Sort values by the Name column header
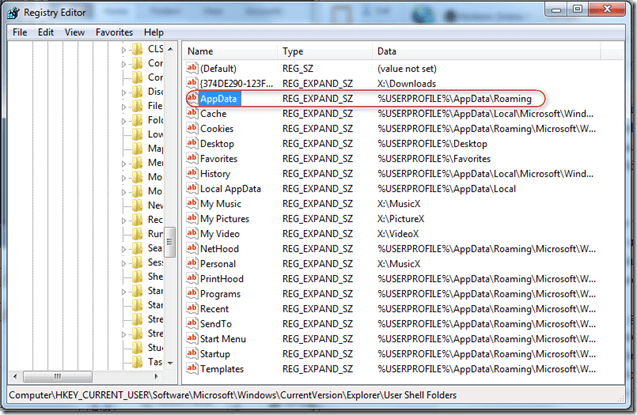Viewport: 637px width, 415px height. 230,50
